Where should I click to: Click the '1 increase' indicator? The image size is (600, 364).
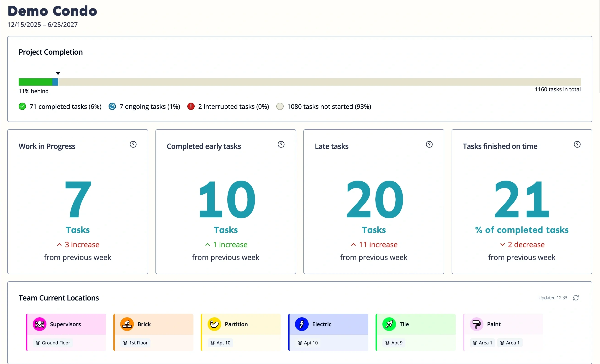pos(226,244)
